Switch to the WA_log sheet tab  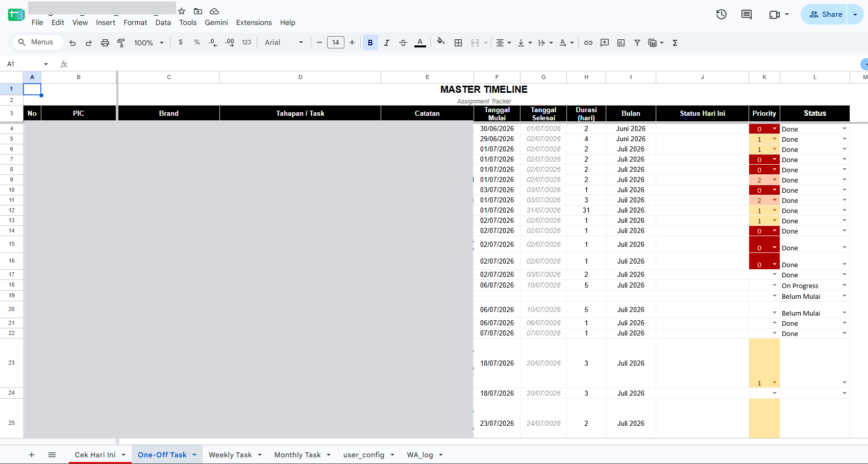420,455
